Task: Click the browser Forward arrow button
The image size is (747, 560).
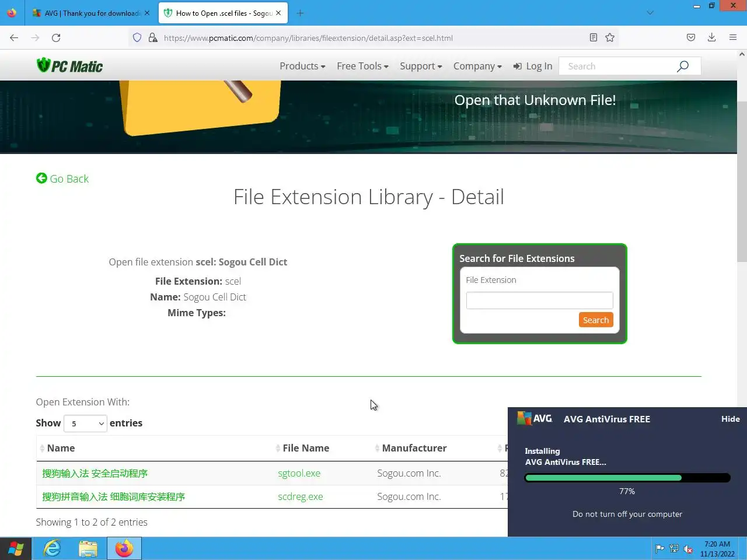Action: click(35, 38)
